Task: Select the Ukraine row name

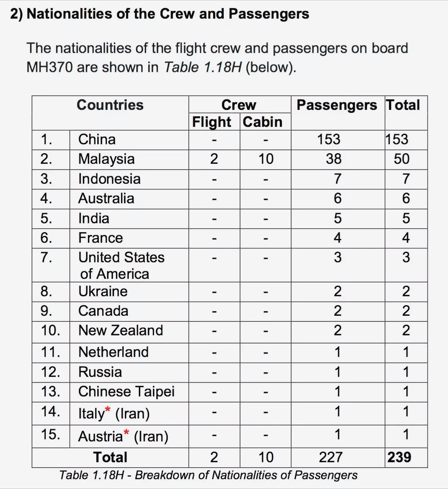Action: 103,292
